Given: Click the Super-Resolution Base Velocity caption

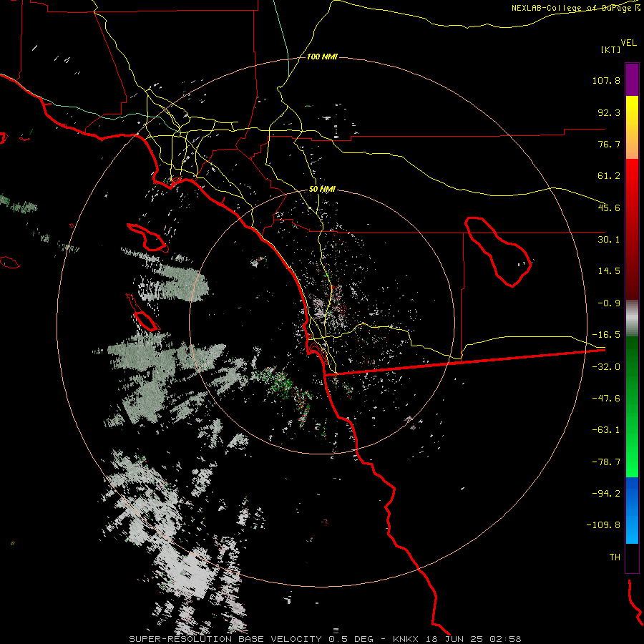Looking at the screenshot, I should point(325,639).
